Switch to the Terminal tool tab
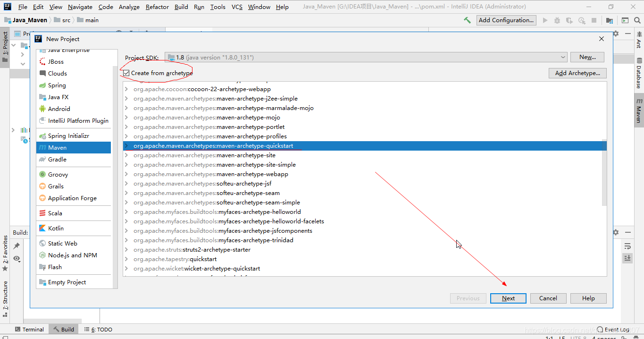This screenshot has height=339, width=644. coord(29,329)
